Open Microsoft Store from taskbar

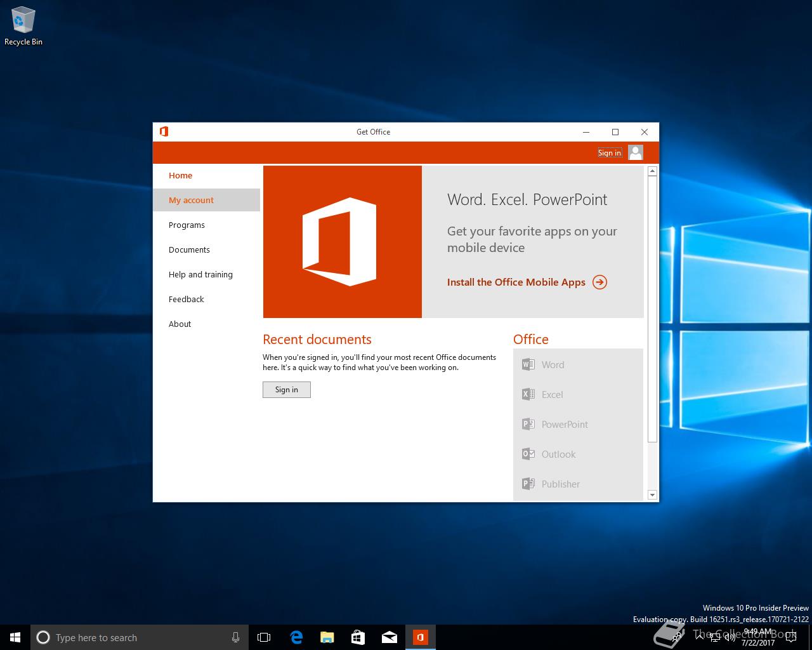[x=358, y=637]
